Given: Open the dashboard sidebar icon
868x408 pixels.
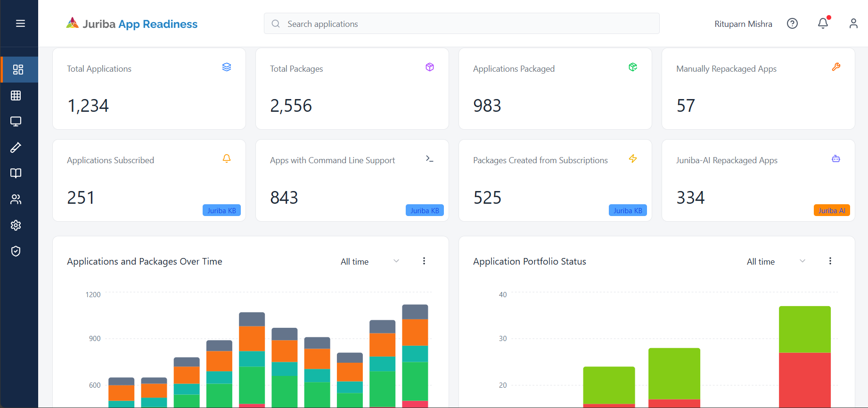Looking at the screenshot, I should [x=18, y=70].
